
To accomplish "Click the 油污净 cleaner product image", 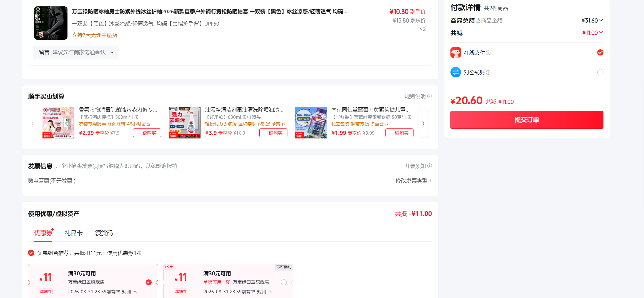I will [185, 123].
